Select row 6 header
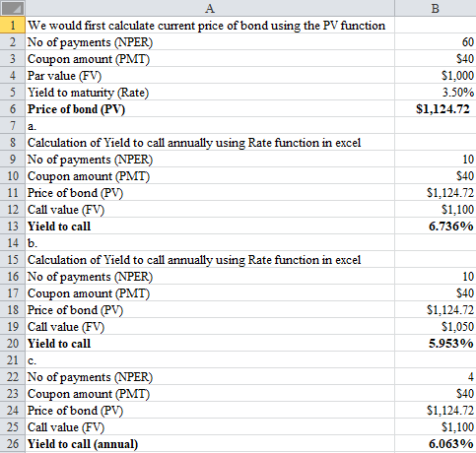Screen dimensions: 476x453 pyautogui.click(x=13, y=108)
